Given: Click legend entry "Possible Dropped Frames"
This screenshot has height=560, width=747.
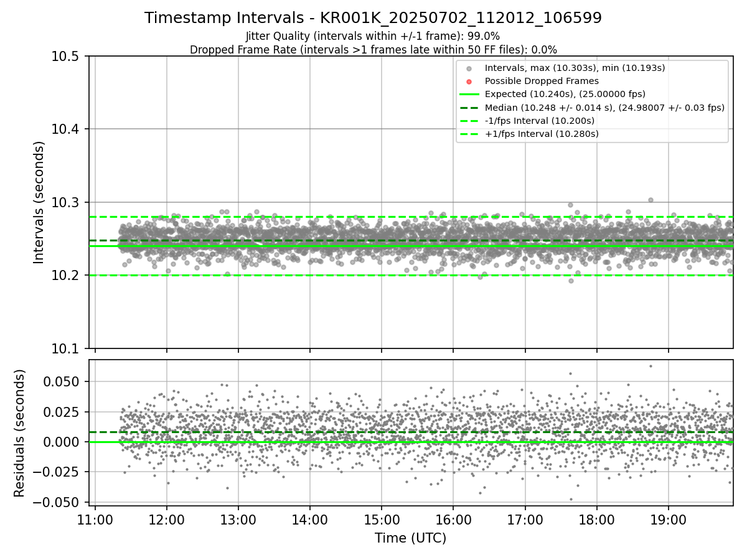Looking at the screenshot, I should tap(542, 81).
